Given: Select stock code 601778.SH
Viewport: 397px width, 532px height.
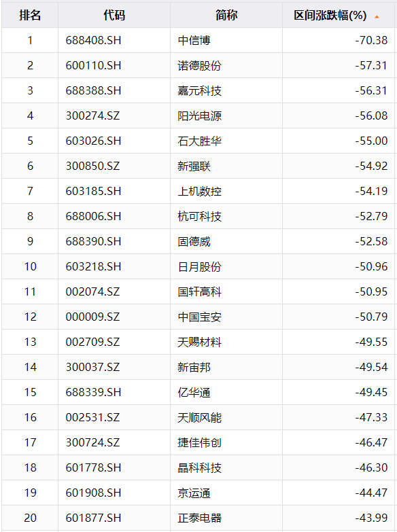Looking at the screenshot, I should coord(93,467).
